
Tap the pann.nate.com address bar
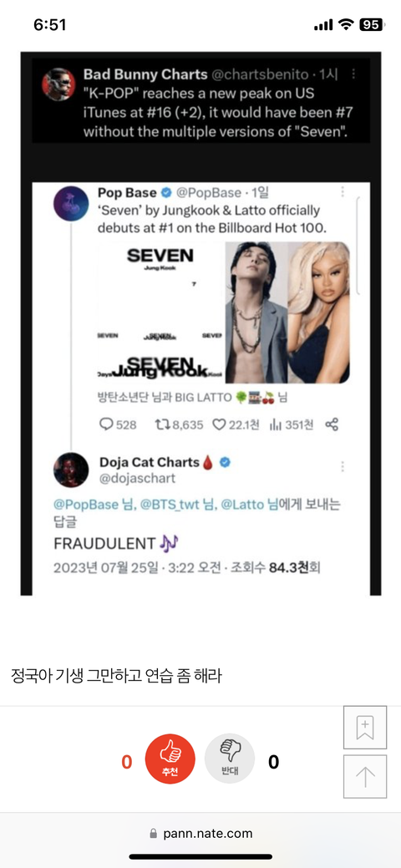[200, 833]
